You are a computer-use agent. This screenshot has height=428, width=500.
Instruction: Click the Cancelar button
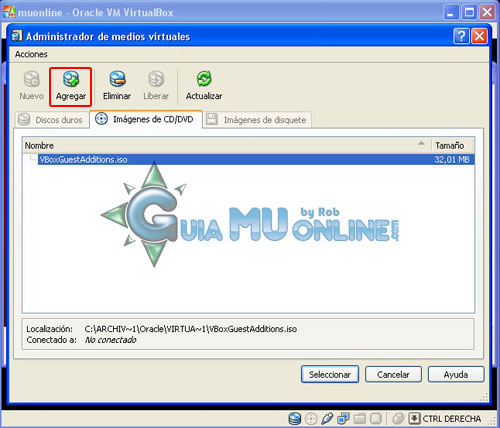point(393,374)
